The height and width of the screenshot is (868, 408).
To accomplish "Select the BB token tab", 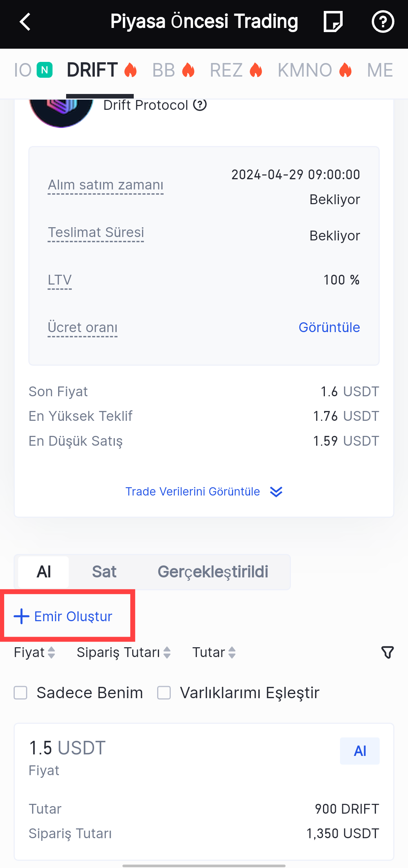I will pyautogui.click(x=173, y=70).
